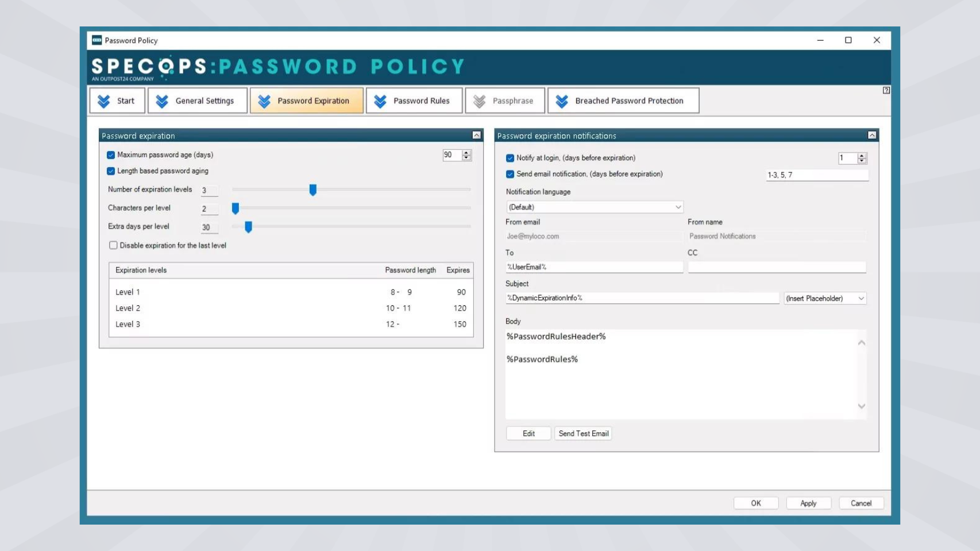Open the help question-mark icon

[x=886, y=90]
